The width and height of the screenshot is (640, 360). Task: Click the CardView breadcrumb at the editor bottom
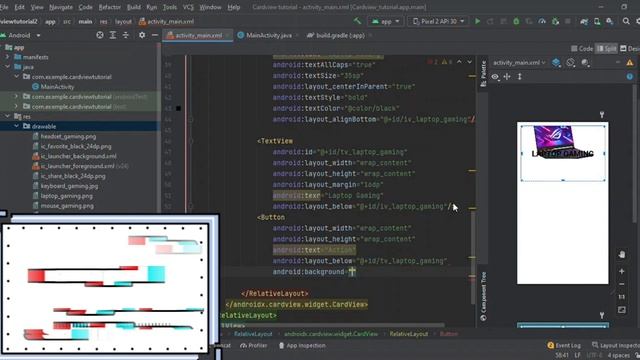(x=331, y=334)
